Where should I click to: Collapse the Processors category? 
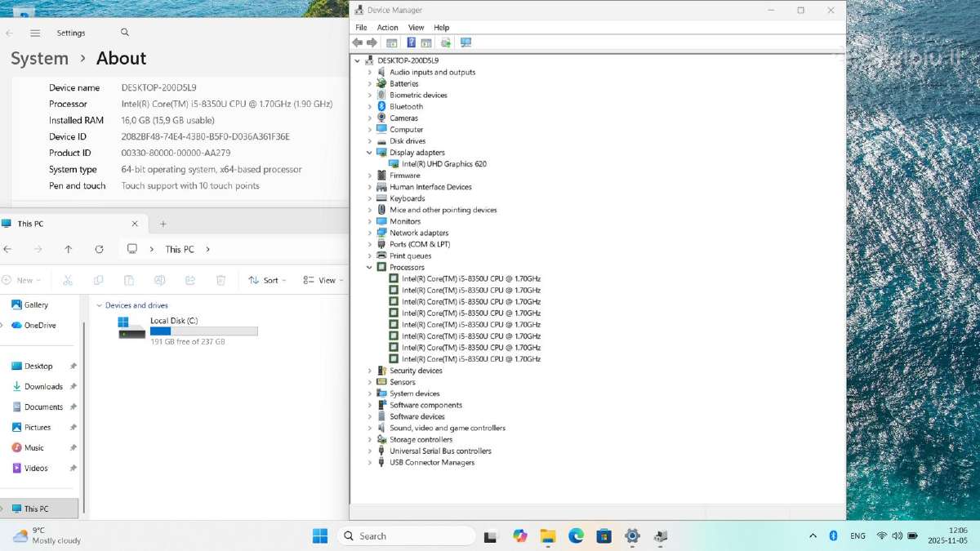[369, 268]
